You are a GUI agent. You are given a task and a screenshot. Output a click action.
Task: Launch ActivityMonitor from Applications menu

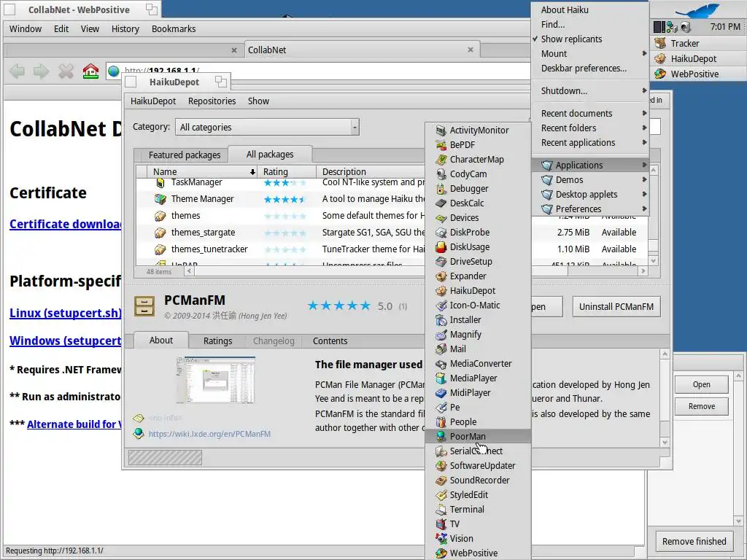coord(478,130)
